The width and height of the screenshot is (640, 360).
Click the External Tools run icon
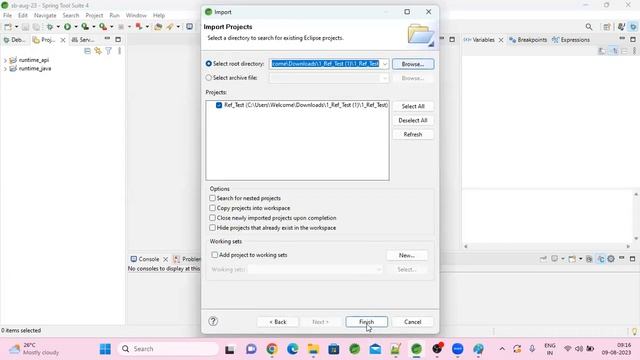click(x=103, y=27)
